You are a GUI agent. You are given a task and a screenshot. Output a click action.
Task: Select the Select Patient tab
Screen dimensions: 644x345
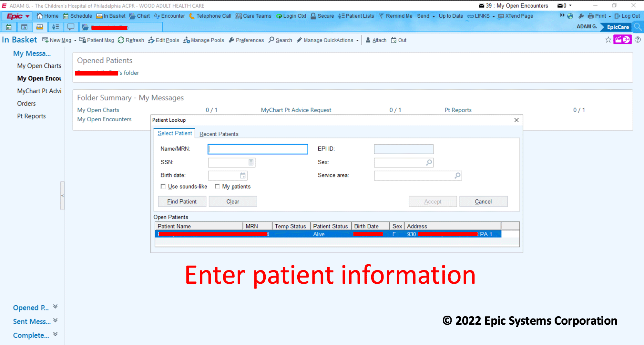[175, 133]
